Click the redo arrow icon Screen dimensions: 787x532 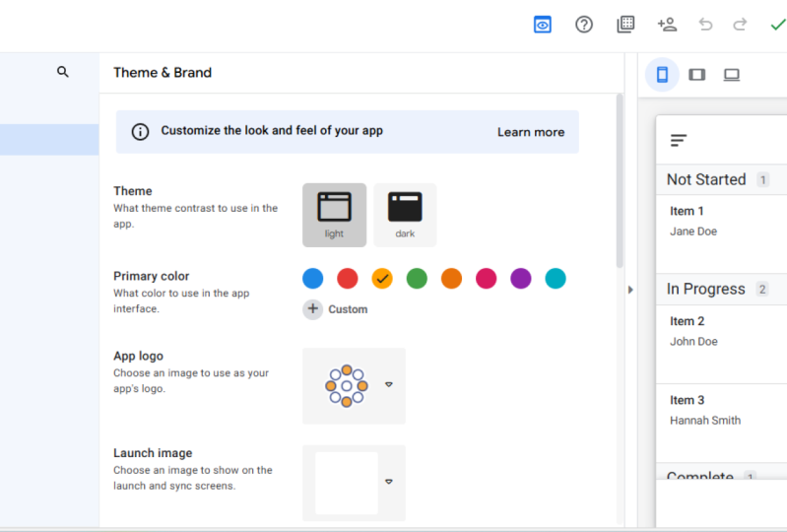[x=740, y=24]
